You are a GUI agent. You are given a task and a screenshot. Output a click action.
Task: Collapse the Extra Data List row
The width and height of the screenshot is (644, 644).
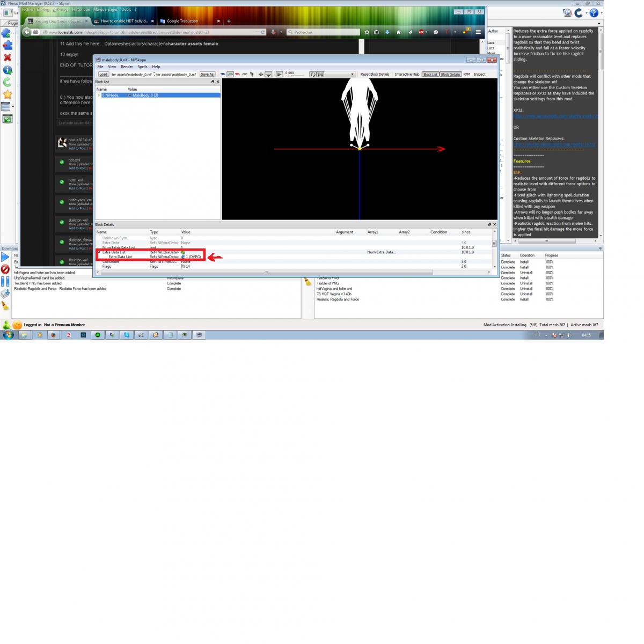click(99, 252)
